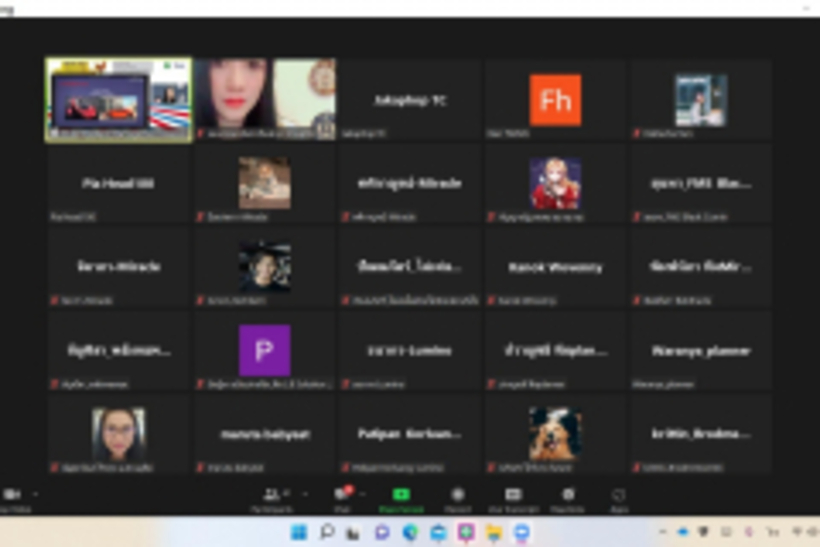
Task: Select the Kanok Wowamy participant tile
Action: click(555, 267)
